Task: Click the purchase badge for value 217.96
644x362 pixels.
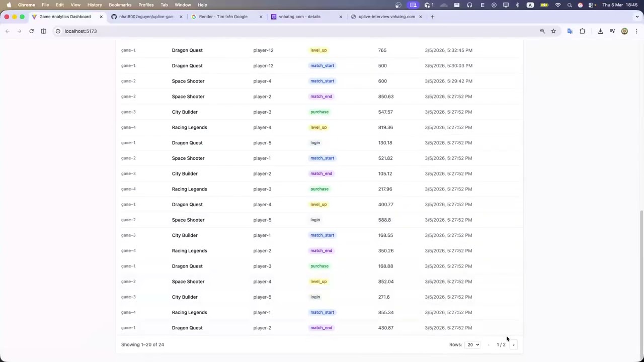Action: point(319,189)
